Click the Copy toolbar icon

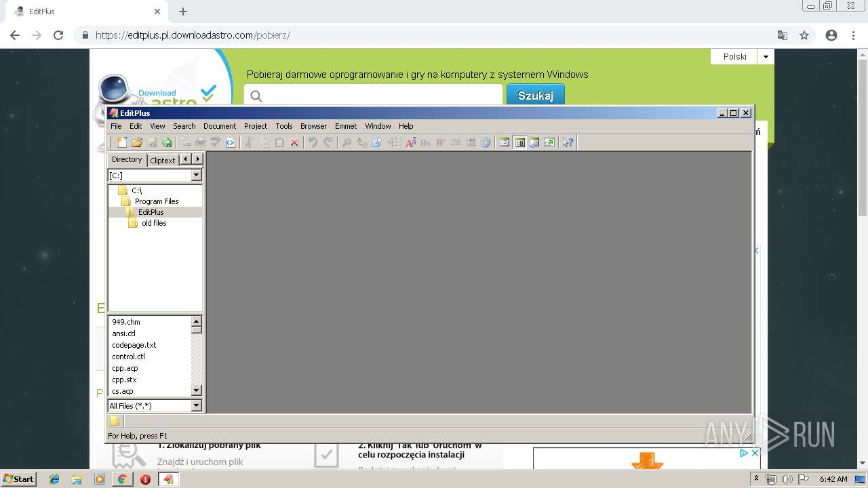tap(264, 142)
